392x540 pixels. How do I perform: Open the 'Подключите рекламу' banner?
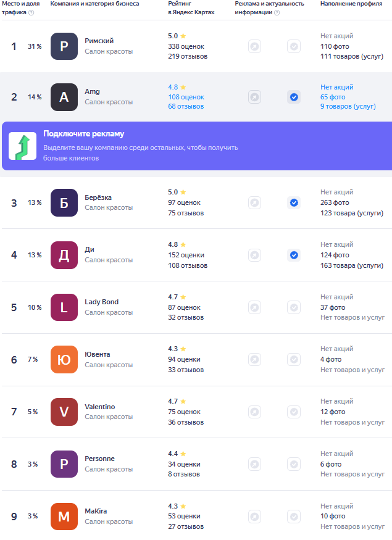tap(197, 146)
